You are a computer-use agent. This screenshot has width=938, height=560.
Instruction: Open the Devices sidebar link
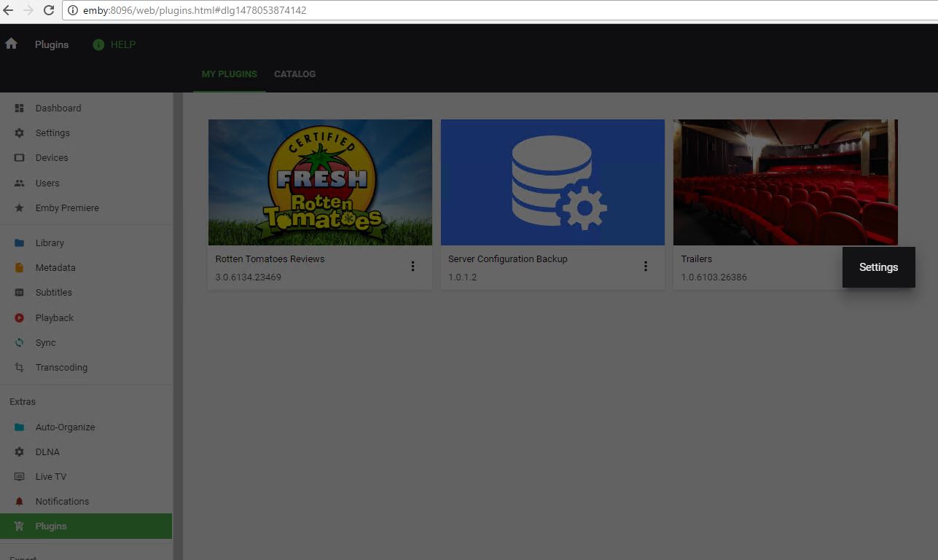[x=86, y=158]
